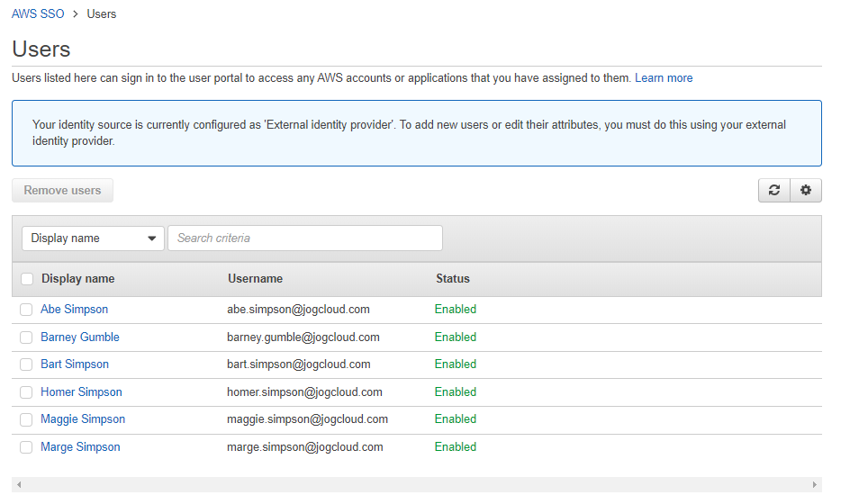Navigate to AWS SSO breadcrumb

(38, 14)
